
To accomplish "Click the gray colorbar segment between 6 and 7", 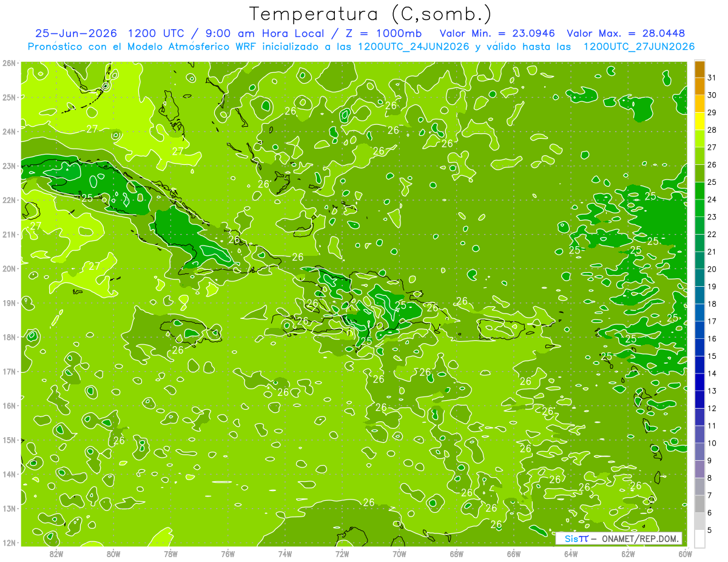I will click(699, 504).
